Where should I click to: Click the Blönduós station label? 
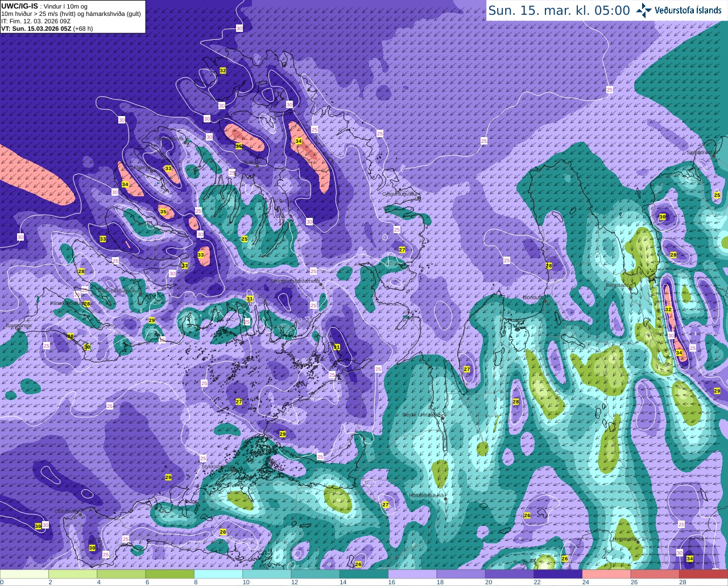click(533, 298)
